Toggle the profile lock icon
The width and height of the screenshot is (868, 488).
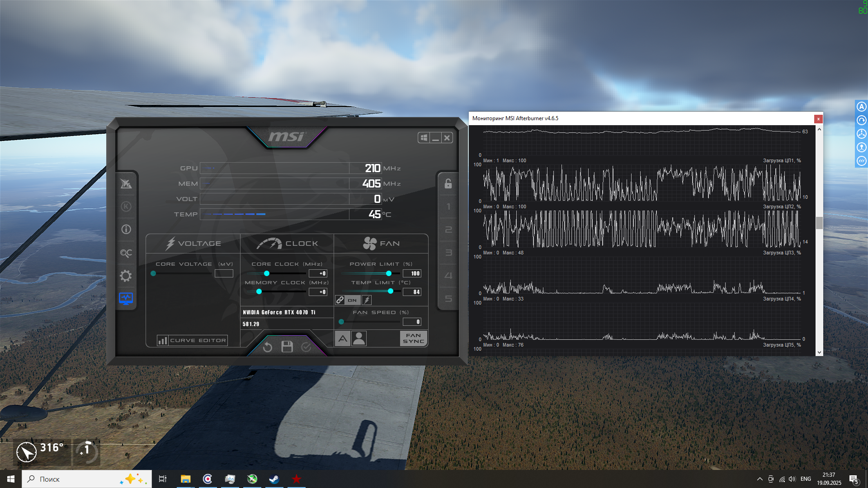[x=448, y=183]
